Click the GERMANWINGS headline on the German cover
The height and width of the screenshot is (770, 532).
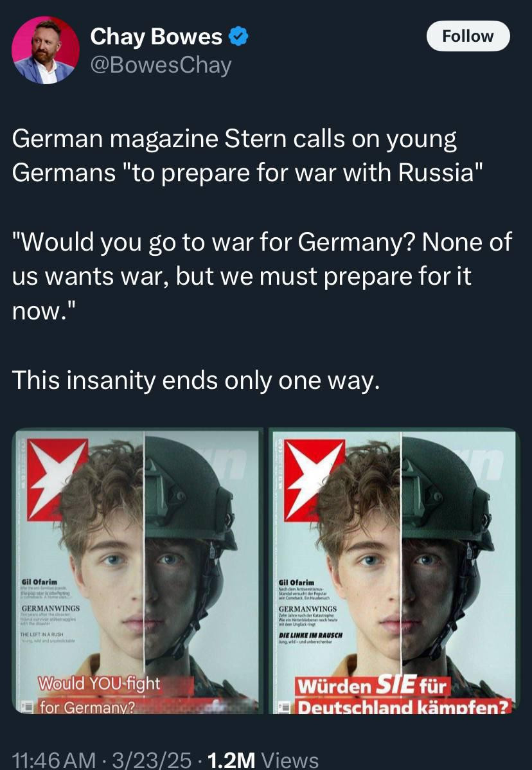pos(308,609)
